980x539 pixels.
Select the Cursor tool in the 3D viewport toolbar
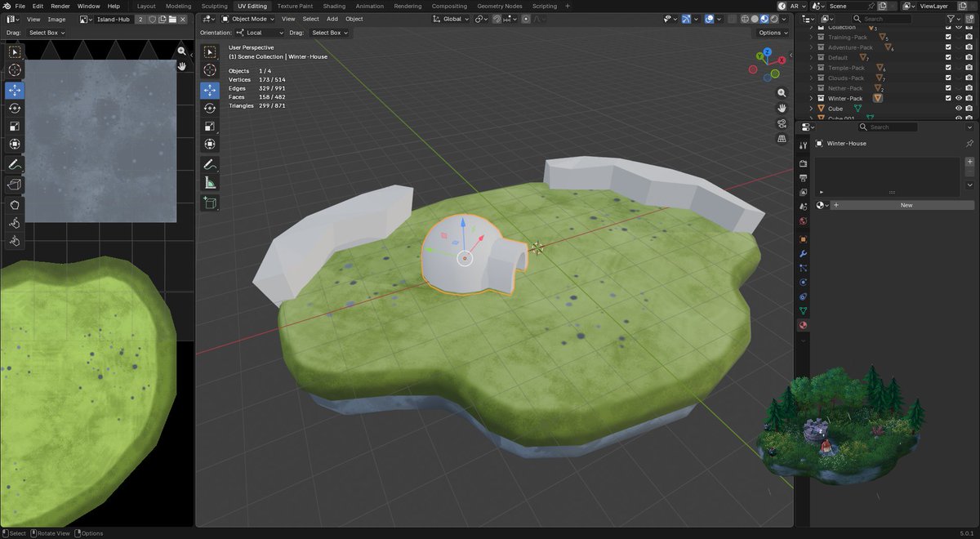[x=210, y=70]
